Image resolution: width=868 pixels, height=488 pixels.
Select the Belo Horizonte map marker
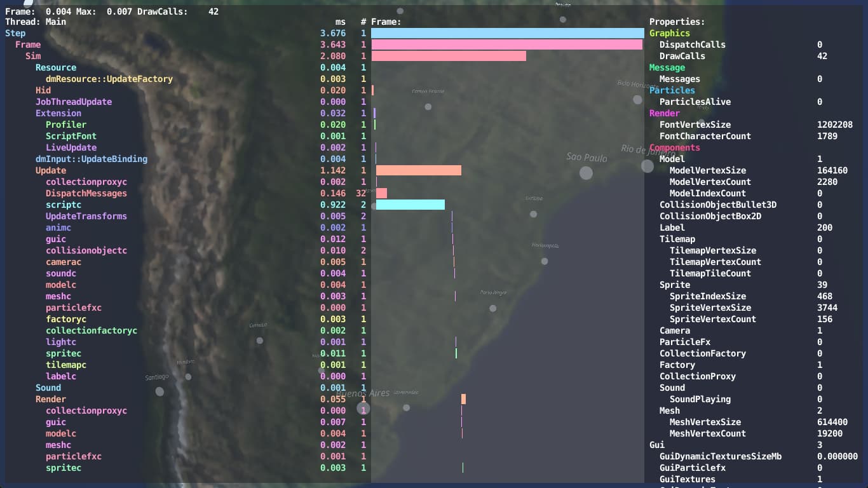click(637, 100)
